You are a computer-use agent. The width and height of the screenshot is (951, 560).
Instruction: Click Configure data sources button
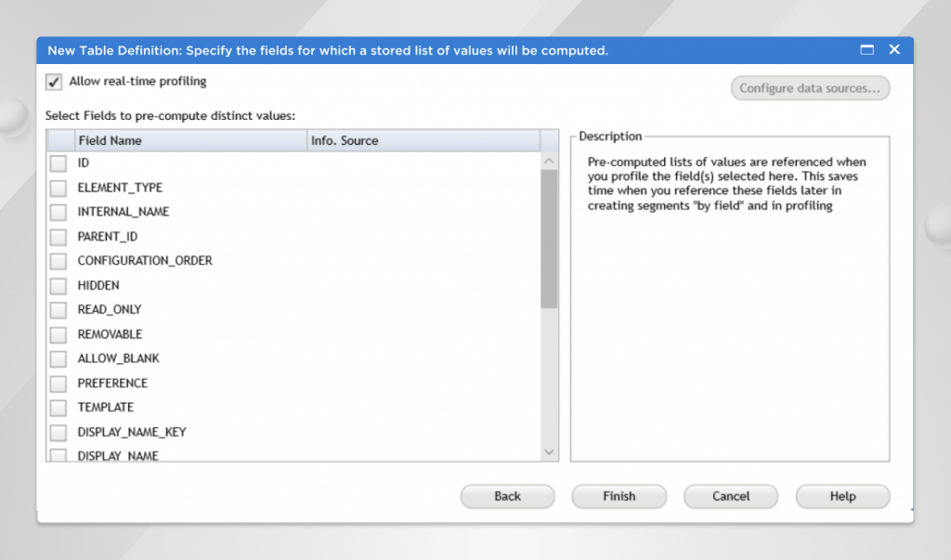tap(810, 88)
